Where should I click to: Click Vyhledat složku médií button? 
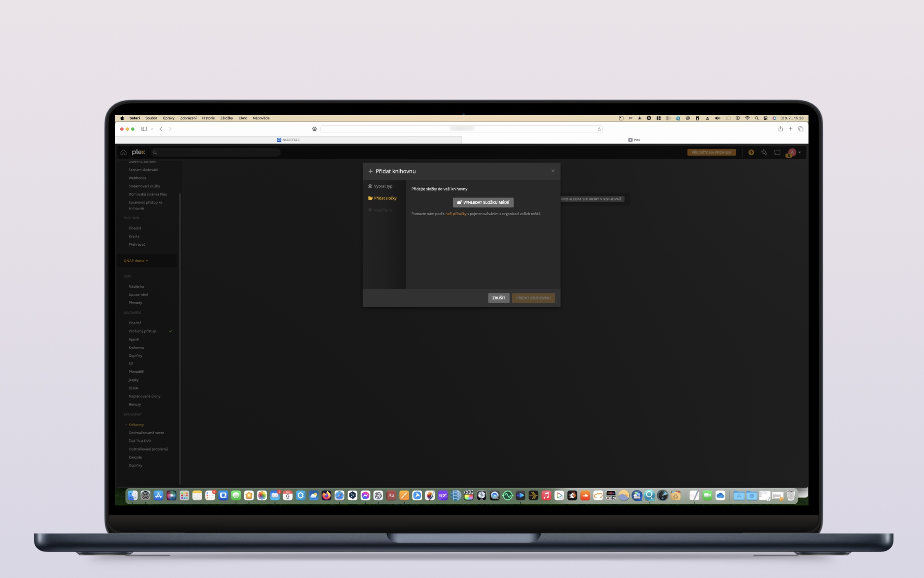483,202
